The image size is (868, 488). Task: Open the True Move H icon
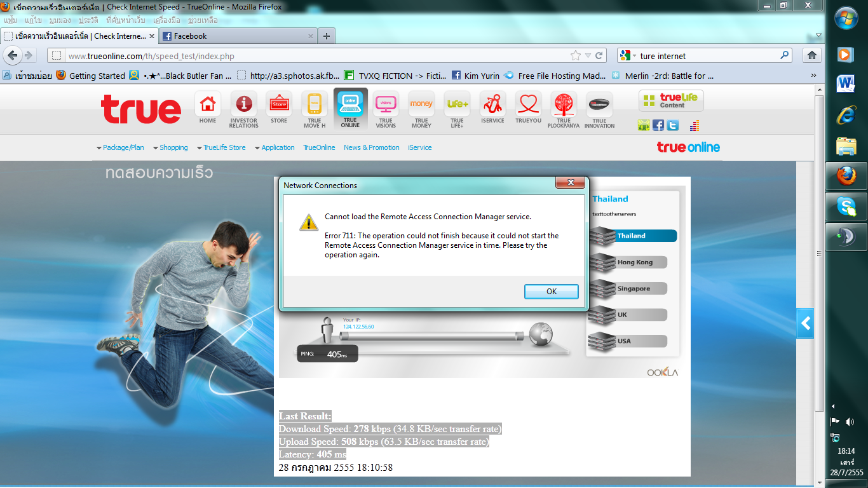coord(315,110)
